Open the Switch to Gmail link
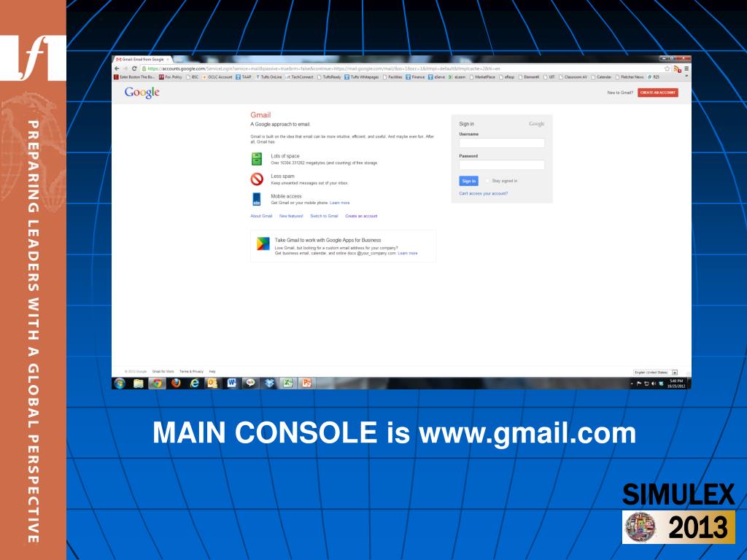Image resolution: width=747 pixels, height=560 pixels. click(324, 216)
